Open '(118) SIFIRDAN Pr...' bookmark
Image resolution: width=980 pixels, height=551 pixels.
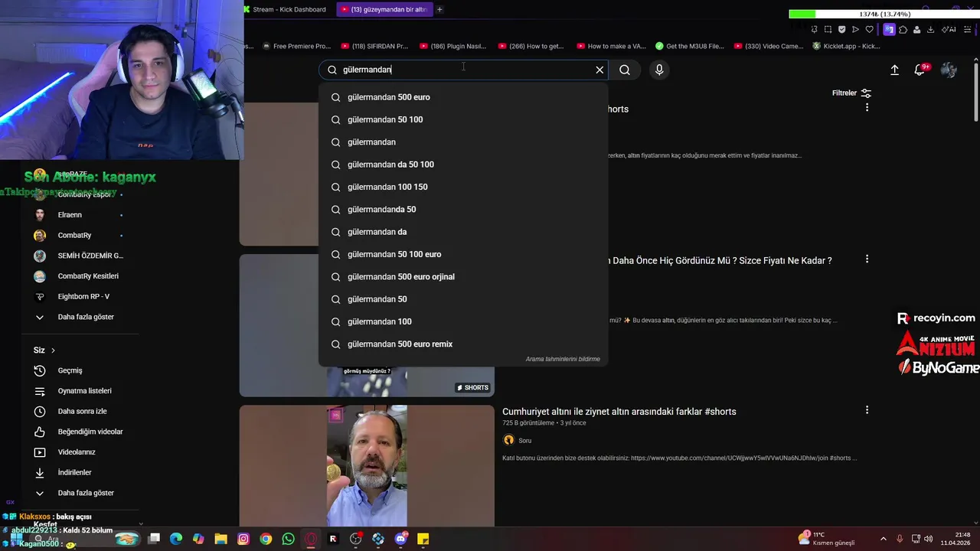[x=374, y=46]
